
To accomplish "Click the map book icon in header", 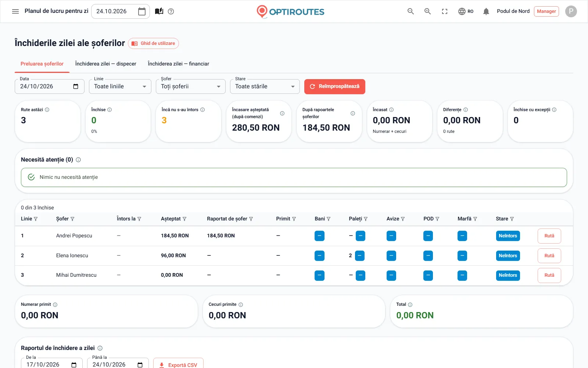I will click(159, 11).
